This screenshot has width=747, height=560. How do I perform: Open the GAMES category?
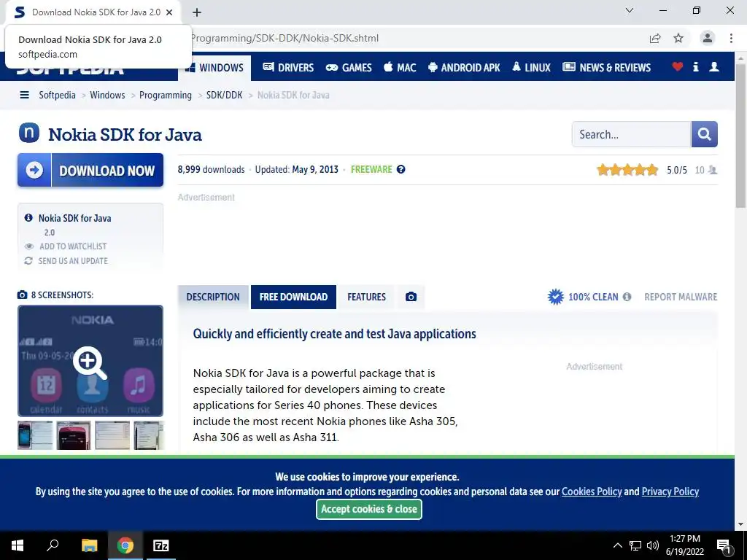pyautogui.click(x=349, y=68)
